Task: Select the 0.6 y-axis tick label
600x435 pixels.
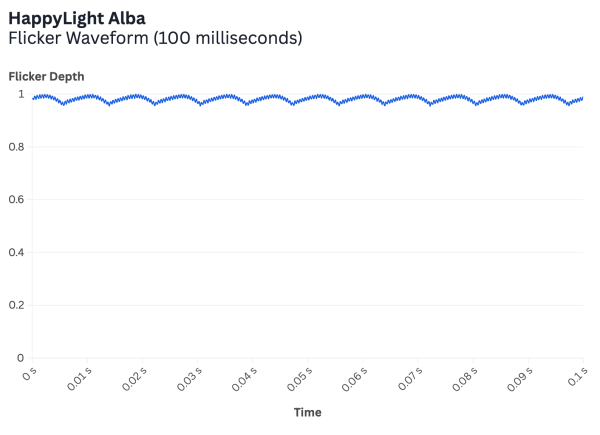Action: (16, 200)
